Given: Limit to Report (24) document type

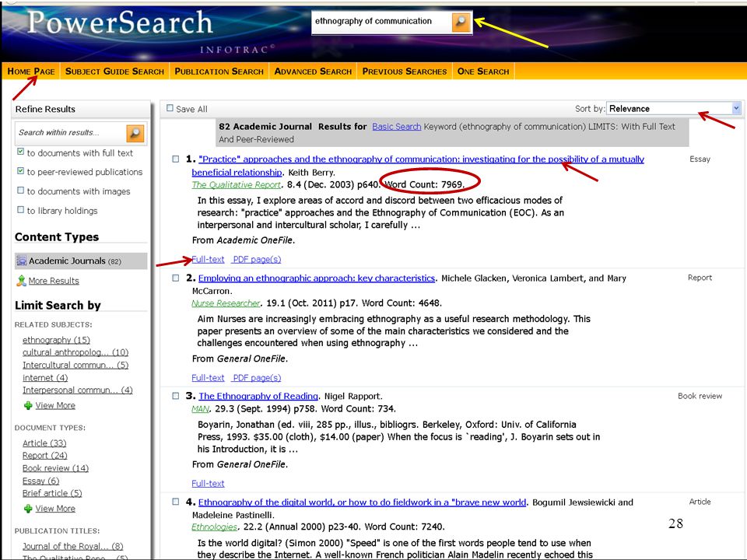Looking at the screenshot, I should [45, 456].
